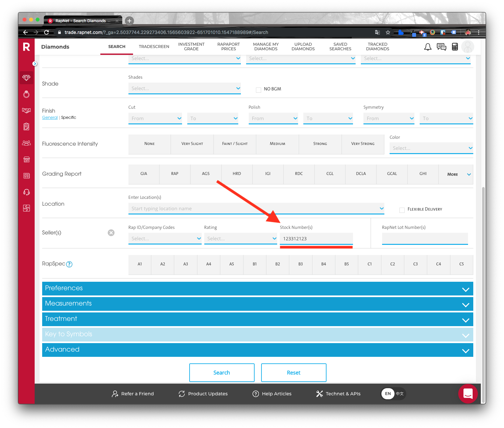Click the Search button
The height and width of the screenshot is (428, 504).
[x=222, y=373]
